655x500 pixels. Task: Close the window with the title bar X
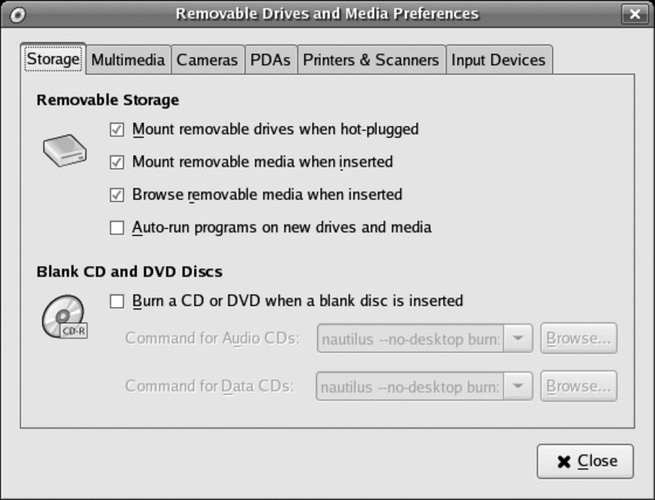(631, 14)
